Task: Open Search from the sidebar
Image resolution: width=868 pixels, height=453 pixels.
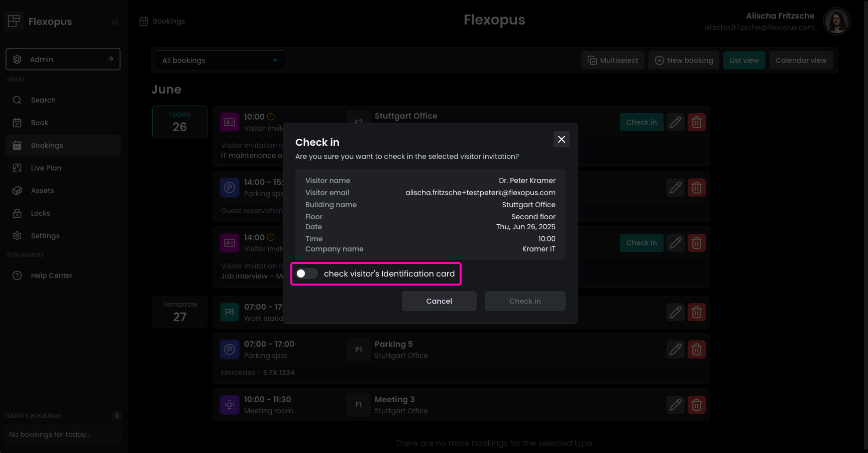Action: coord(43,100)
